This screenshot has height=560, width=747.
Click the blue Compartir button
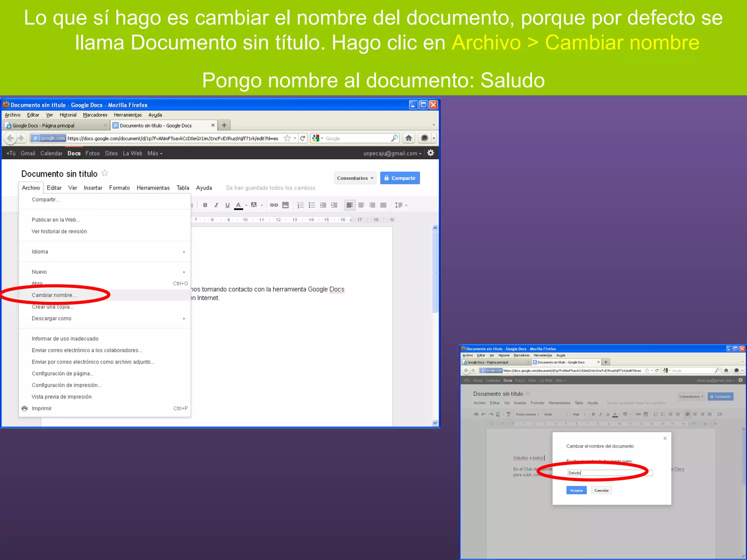tap(400, 178)
